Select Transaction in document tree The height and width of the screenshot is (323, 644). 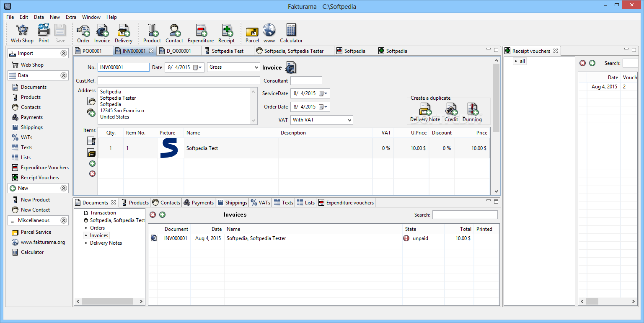(103, 213)
